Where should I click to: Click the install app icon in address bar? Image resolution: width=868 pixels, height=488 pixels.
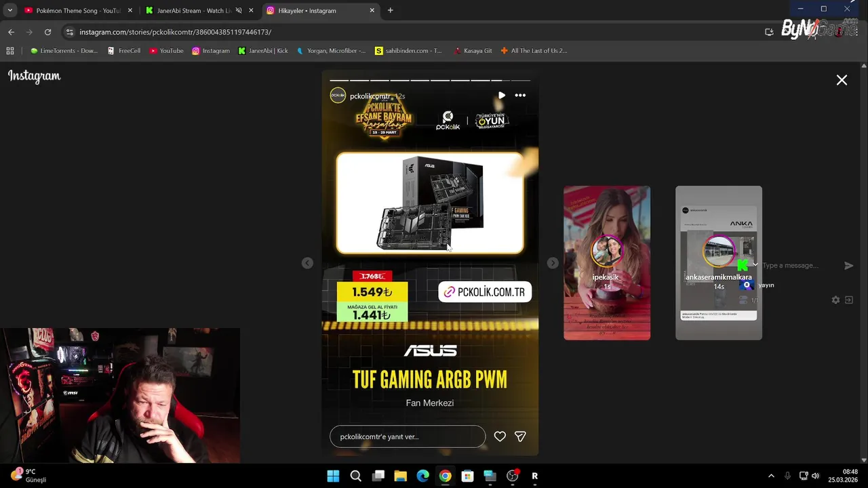pyautogui.click(x=769, y=32)
